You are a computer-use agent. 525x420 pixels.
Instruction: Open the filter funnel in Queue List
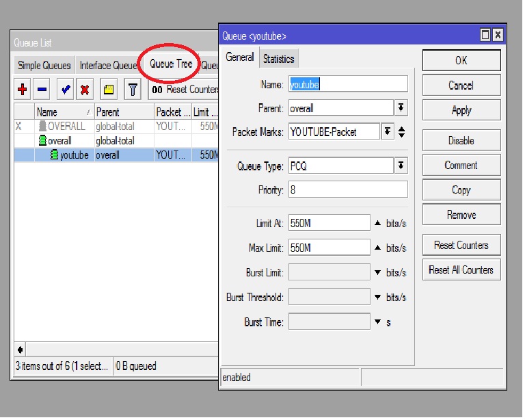[133, 90]
